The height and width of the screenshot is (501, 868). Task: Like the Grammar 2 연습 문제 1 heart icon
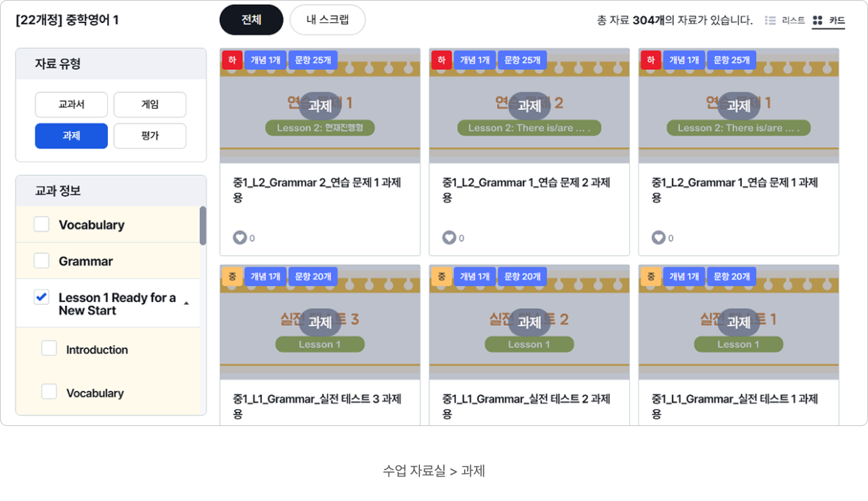pyautogui.click(x=239, y=238)
